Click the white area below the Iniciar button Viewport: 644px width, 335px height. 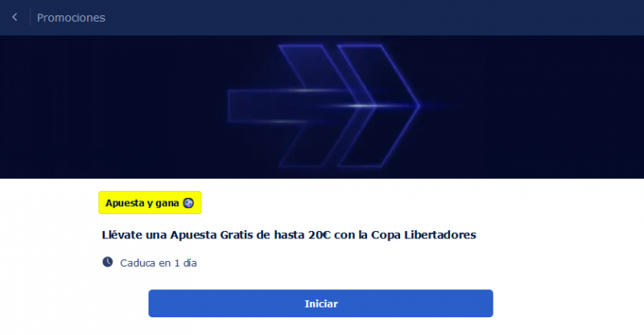(x=320, y=326)
